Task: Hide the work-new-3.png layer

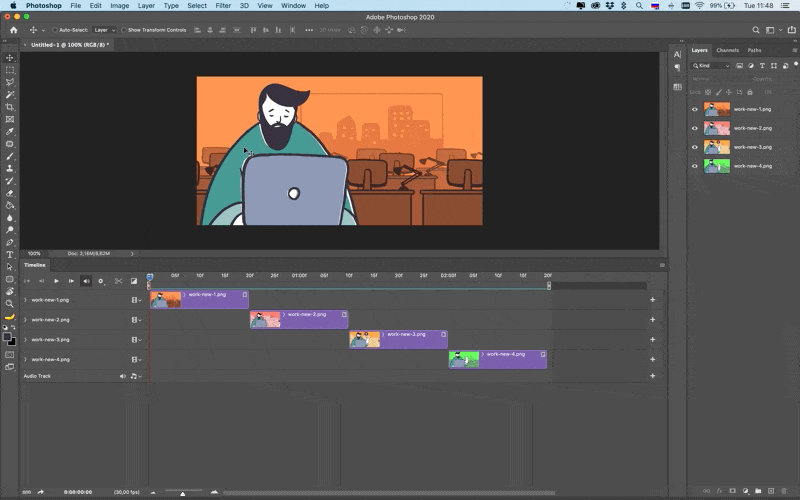Action: pyautogui.click(x=694, y=147)
